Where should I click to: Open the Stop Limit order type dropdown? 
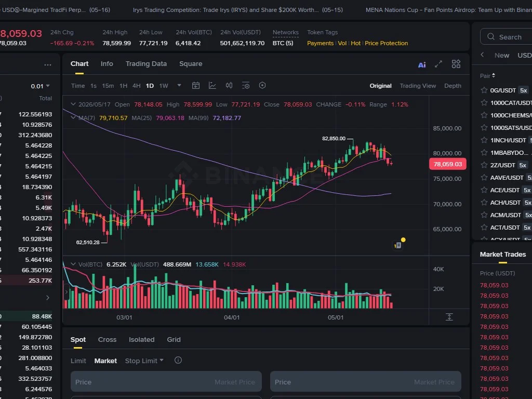pos(144,361)
